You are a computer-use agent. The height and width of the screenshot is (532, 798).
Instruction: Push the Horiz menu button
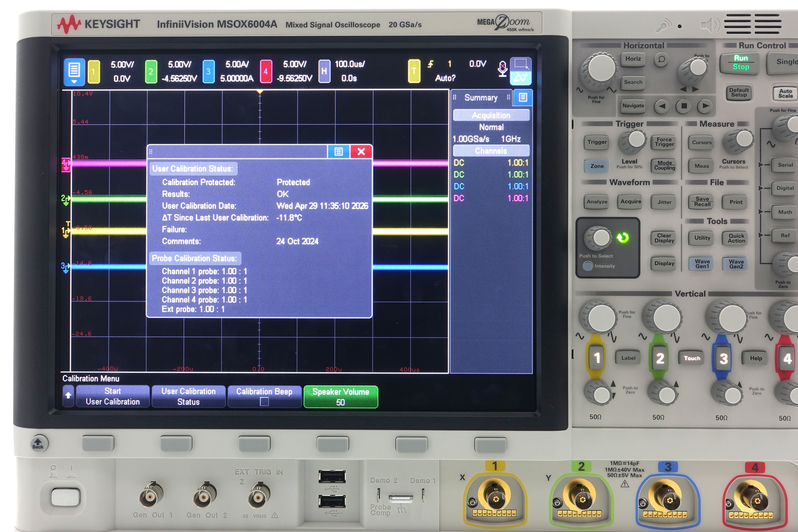point(633,59)
